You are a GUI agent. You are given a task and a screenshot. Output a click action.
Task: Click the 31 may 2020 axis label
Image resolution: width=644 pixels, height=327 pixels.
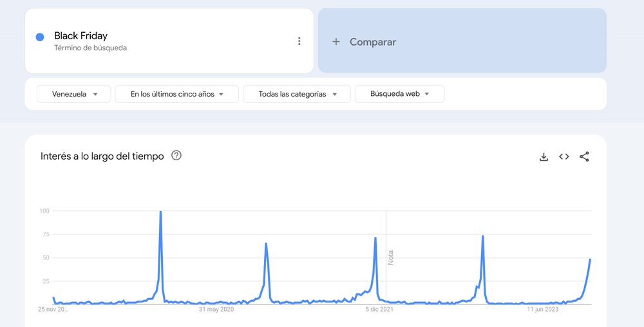(x=216, y=310)
